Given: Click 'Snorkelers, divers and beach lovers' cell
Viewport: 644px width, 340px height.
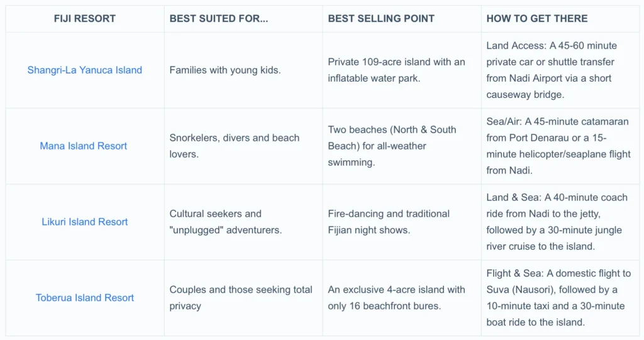Looking at the screenshot, I should click(234, 146).
